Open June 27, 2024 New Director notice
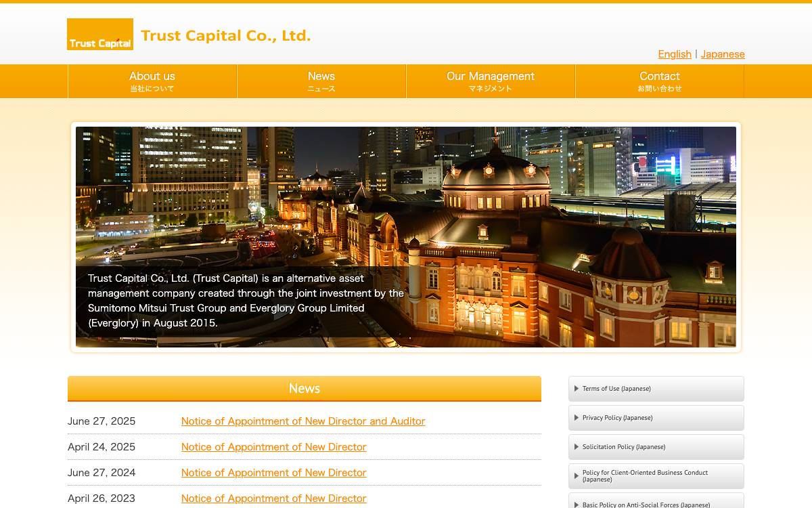The height and width of the screenshot is (508, 812). (x=274, y=473)
